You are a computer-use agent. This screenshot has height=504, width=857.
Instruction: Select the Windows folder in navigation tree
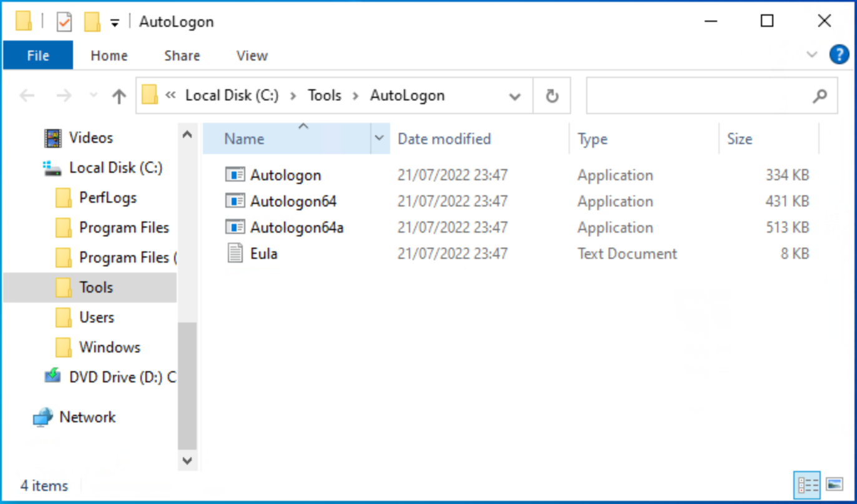[109, 347]
